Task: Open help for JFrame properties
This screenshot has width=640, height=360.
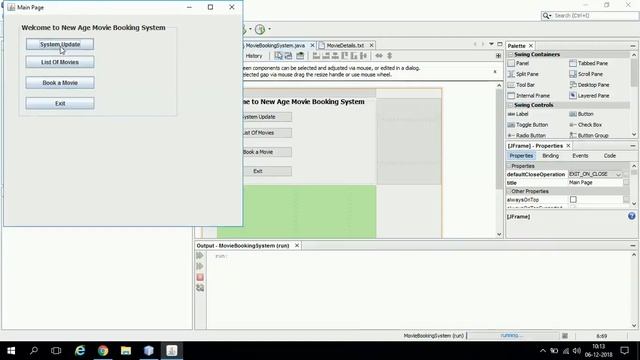Action: [631, 216]
